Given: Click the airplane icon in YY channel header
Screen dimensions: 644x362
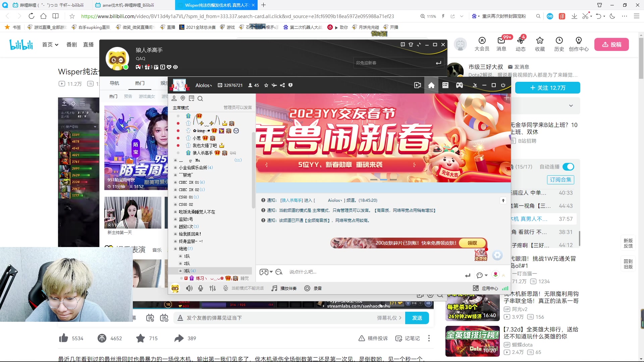Looking at the screenshot, I should tap(274, 85).
